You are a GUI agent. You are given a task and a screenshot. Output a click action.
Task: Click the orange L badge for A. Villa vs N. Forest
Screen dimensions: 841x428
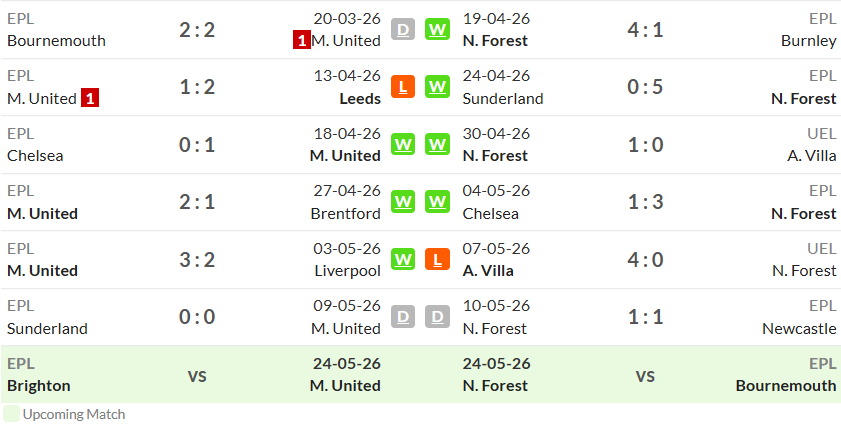click(437, 259)
